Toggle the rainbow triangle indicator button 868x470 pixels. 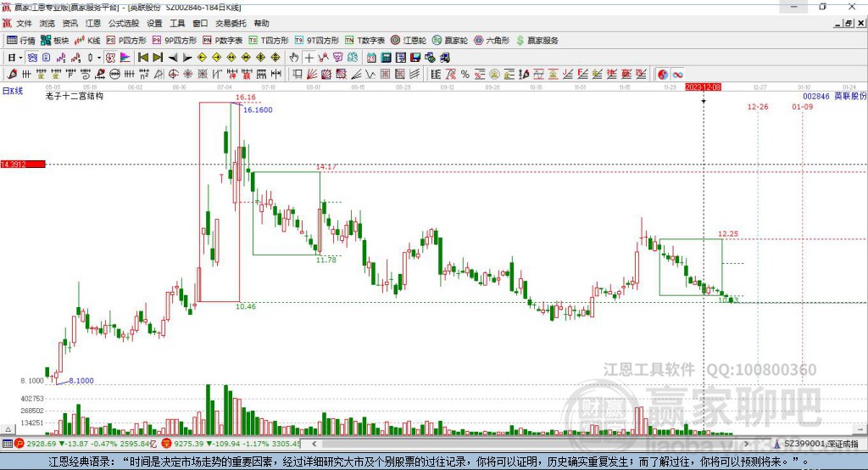point(125,58)
